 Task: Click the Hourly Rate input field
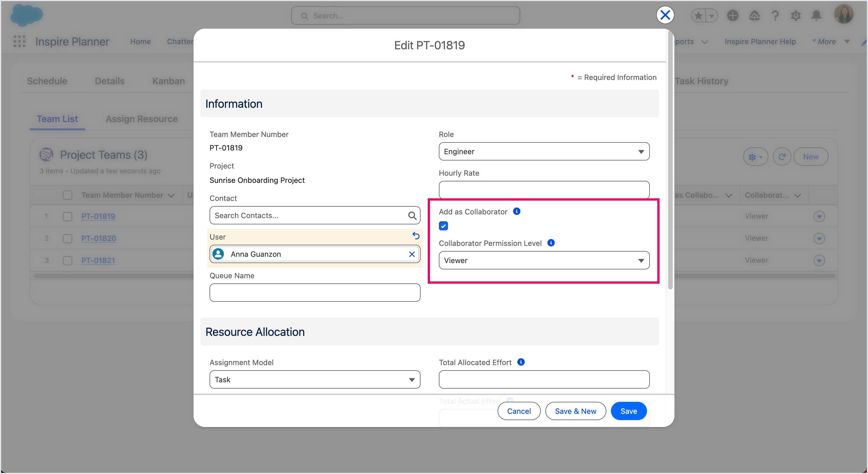coord(544,190)
